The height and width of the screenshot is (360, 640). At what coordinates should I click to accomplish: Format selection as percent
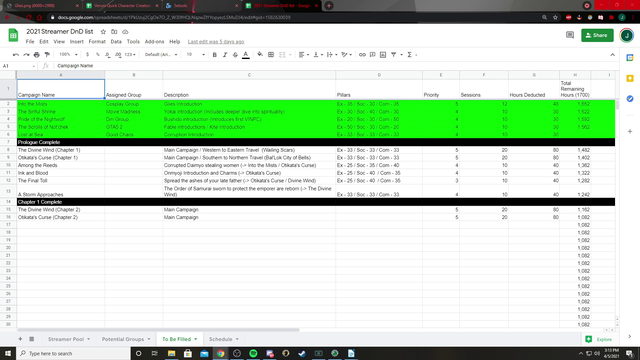point(98,55)
